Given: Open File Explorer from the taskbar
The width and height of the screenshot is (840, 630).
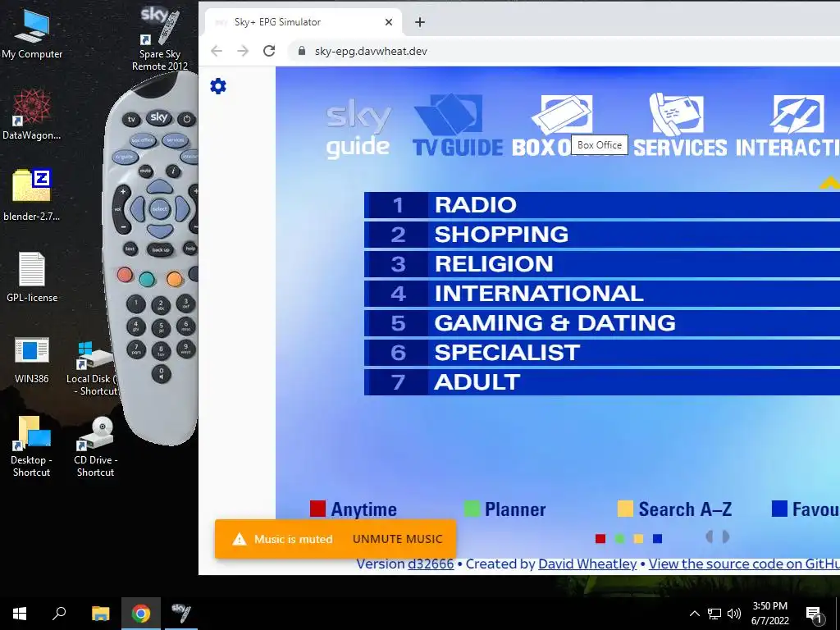Looking at the screenshot, I should 100,614.
